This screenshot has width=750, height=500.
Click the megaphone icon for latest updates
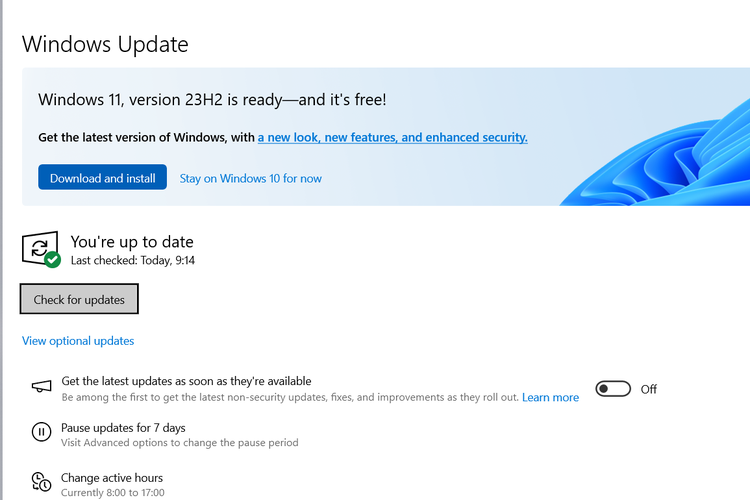pyautogui.click(x=41, y=387)
